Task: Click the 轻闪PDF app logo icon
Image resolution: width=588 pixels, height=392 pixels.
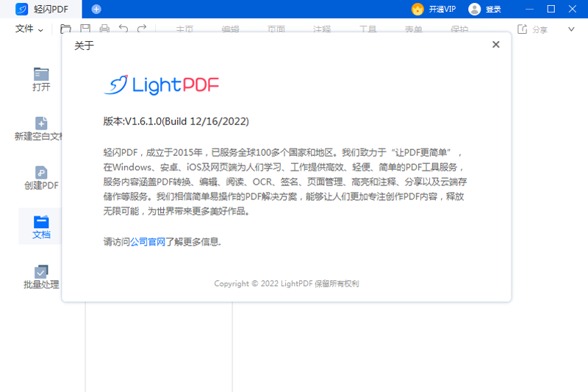Action: point(21,9)
